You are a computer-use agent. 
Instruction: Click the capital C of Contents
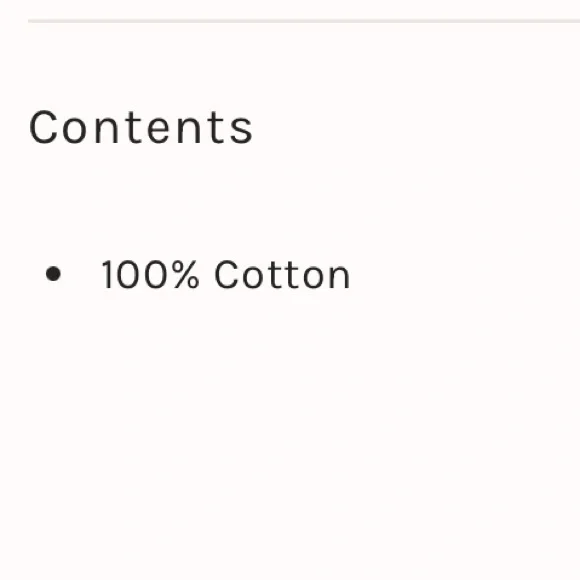pos(43,127)
